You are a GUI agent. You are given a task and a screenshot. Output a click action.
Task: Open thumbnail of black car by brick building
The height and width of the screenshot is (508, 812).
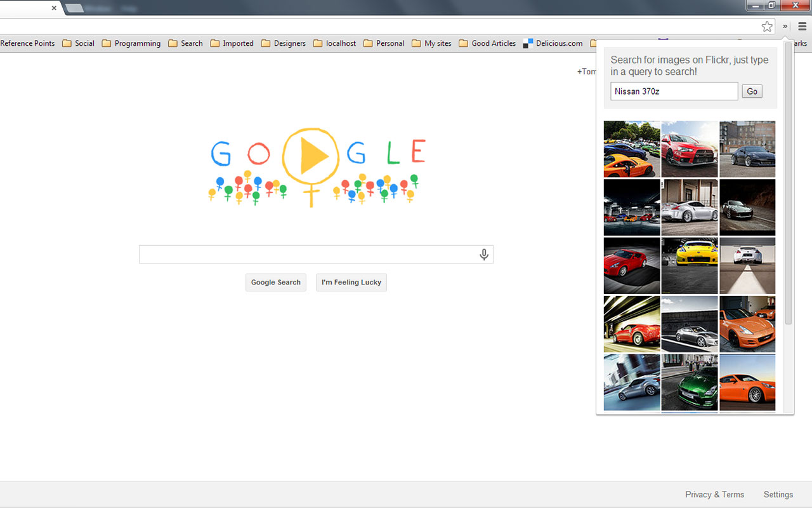pyautogui.click(x=747, y=149)
